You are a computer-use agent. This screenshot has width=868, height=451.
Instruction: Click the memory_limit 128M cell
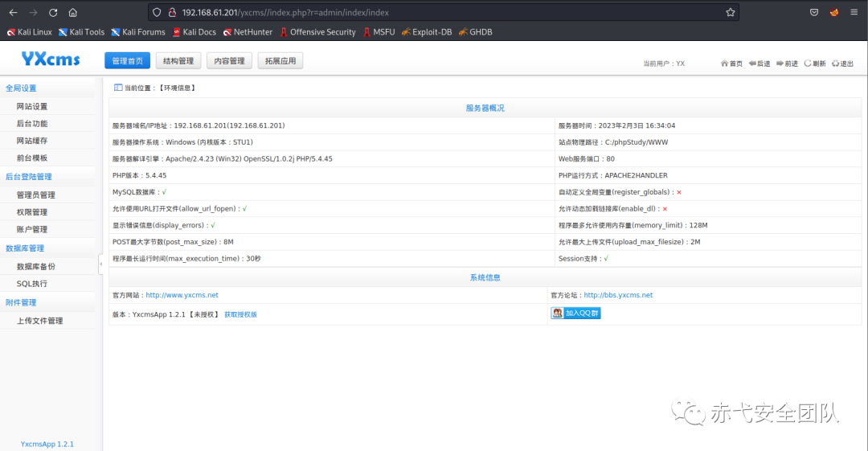coord(708,225)
